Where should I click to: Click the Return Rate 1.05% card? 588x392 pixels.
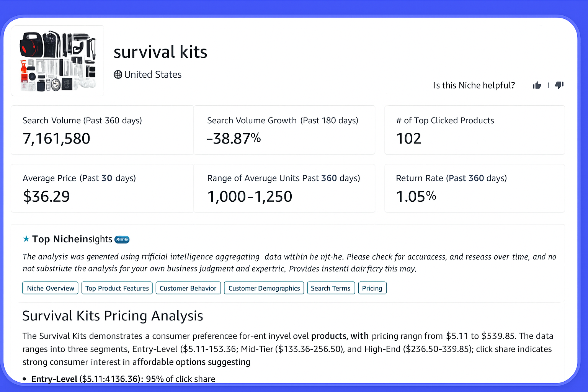point(475,188)
